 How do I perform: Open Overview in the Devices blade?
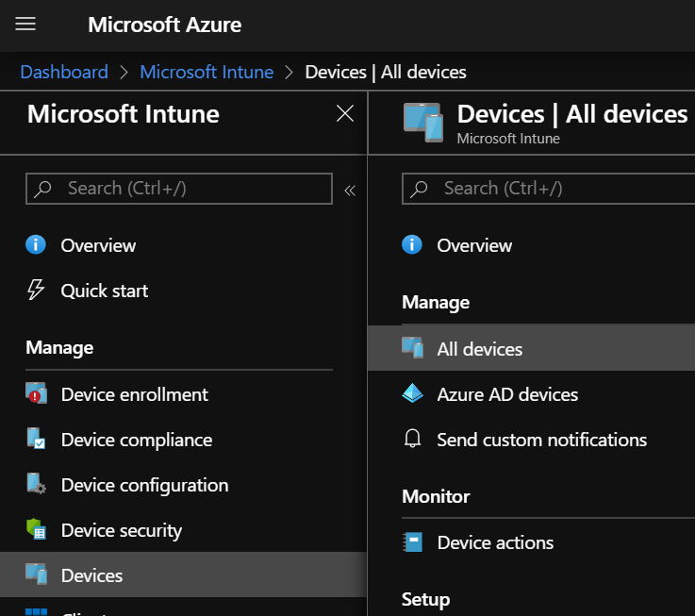[x=474, y=245]
